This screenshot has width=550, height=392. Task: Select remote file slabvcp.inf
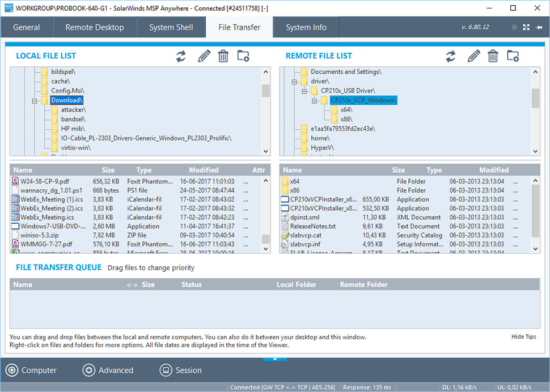(x=305, y=244)
